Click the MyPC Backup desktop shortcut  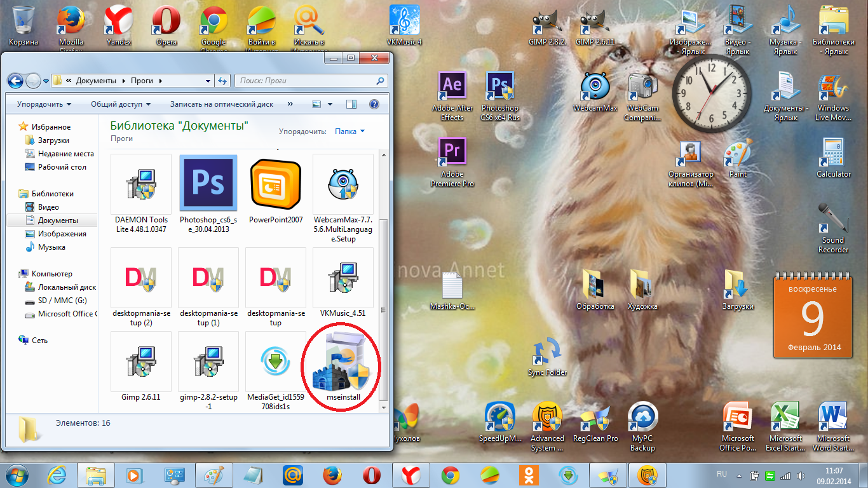click(x=643, y=426)
